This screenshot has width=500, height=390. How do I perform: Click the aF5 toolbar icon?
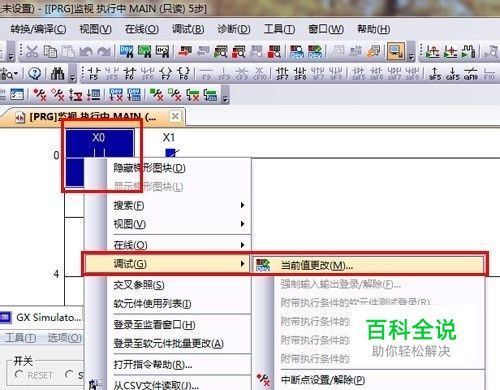[x=435, y=73]
